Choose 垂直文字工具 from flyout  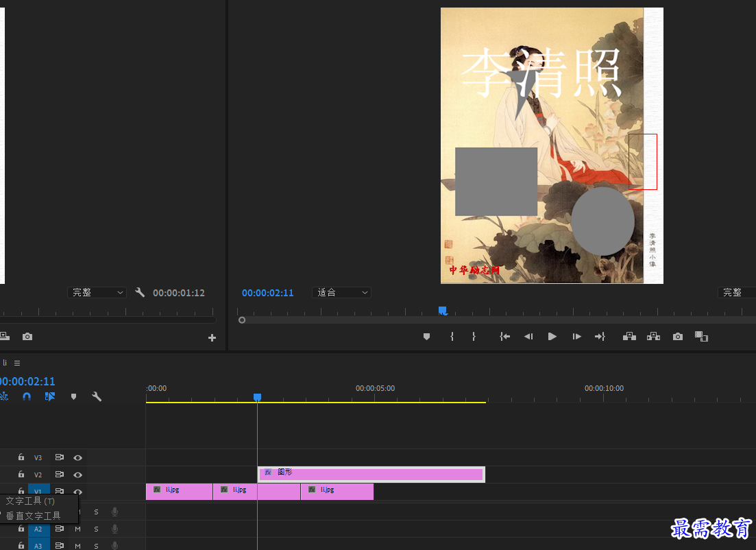click(x=34, y=516)
